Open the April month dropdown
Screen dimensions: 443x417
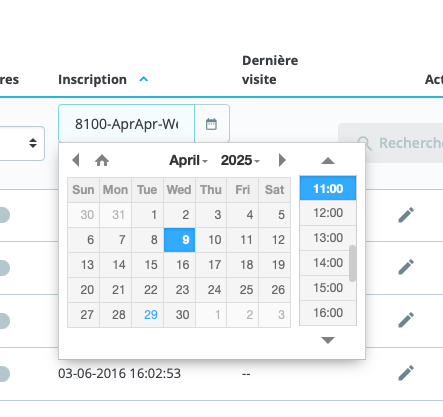pyautogui.click(x=188, y=160)
